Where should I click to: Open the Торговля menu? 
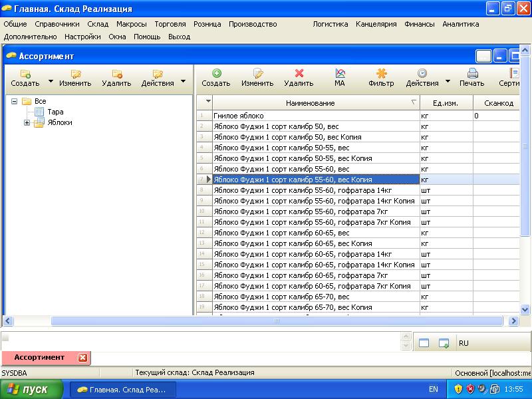pos(170,24)
